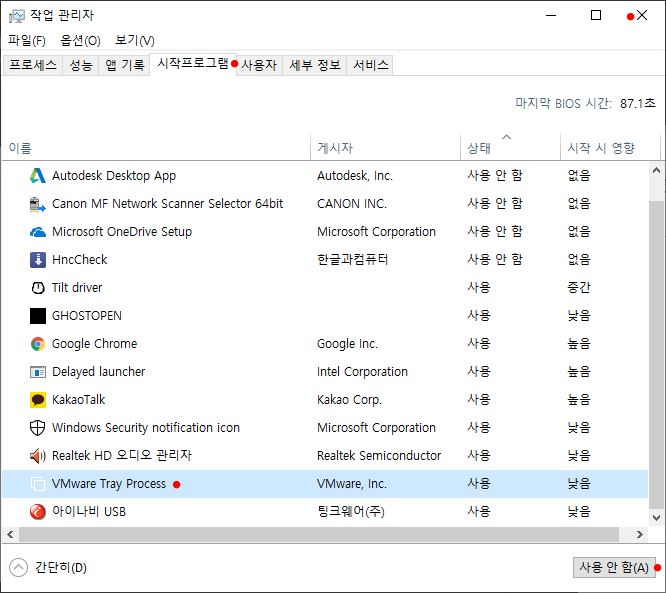Click publisher 팅크웨어(주) cell
This screenshot has height=593, width=666.
tap(351, 511)
